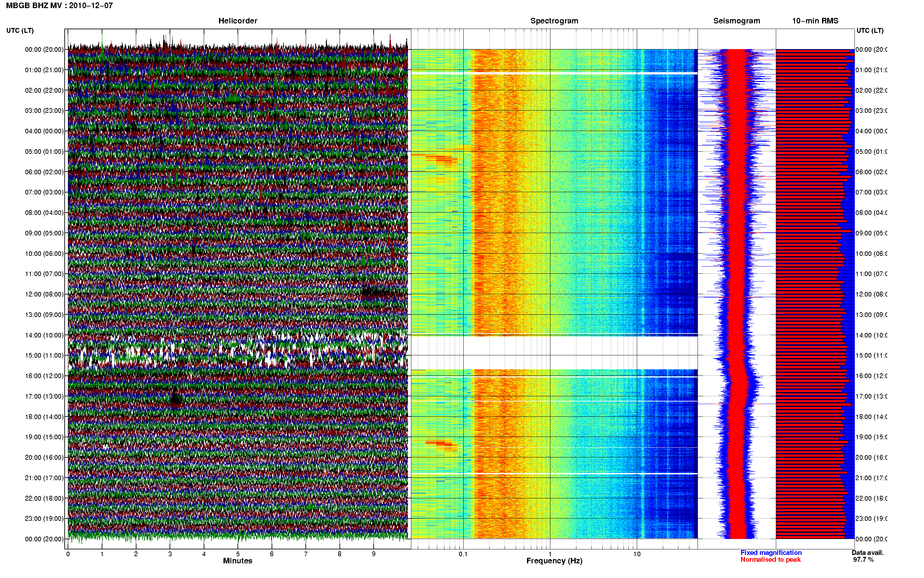This screenshot has height=578, width=924.
Task: Click left time label '16:00 (12:00)'
Action: [x=44, y=376]
